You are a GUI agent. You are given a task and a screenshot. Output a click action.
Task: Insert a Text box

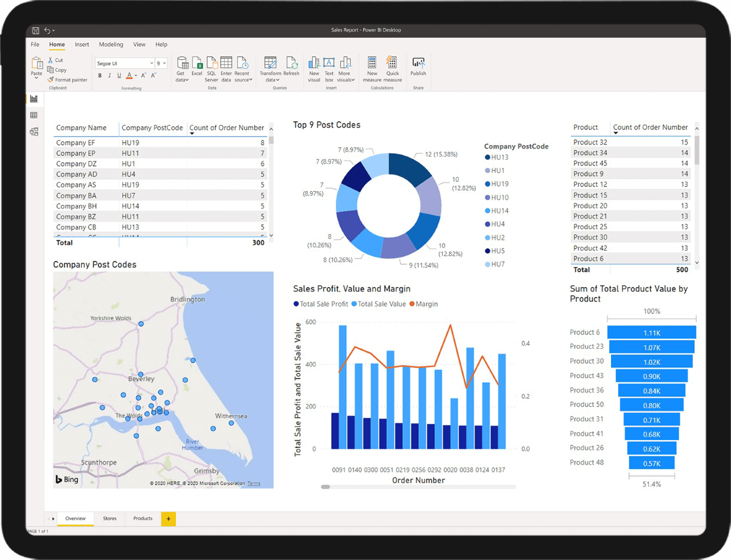pyautogui.click(x=329, y=69)
